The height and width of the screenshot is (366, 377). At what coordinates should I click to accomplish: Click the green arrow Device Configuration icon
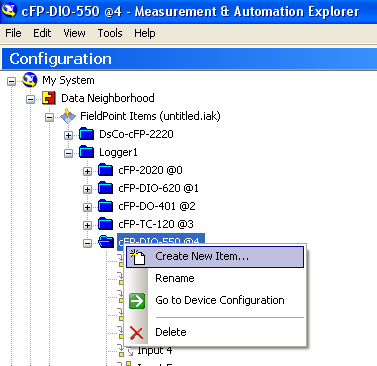pos(137,301)
